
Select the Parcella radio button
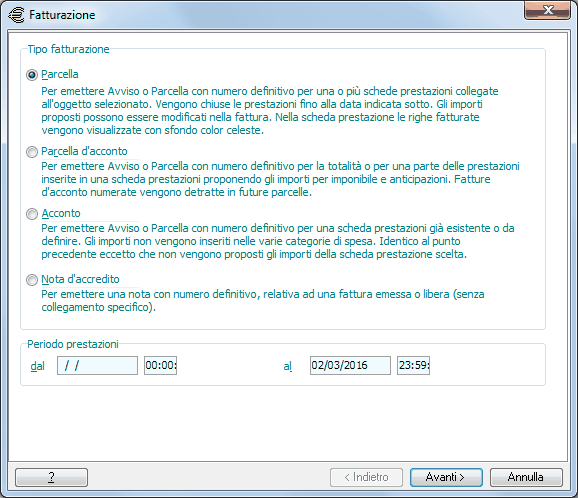pos(32,75)
